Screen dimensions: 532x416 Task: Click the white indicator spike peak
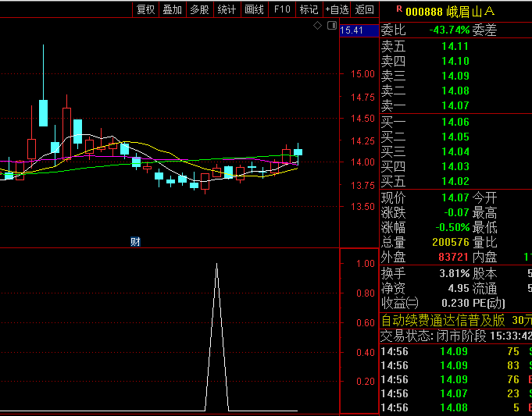pos(216,265)
